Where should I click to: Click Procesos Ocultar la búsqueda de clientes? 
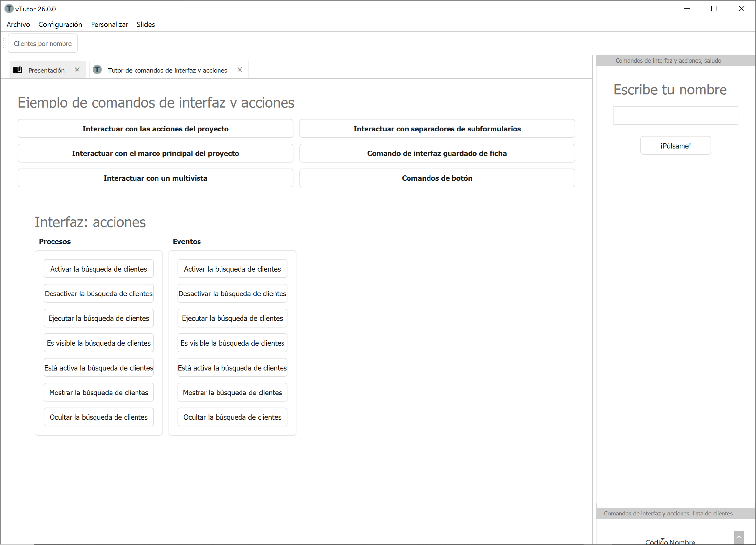pos(99,417)
